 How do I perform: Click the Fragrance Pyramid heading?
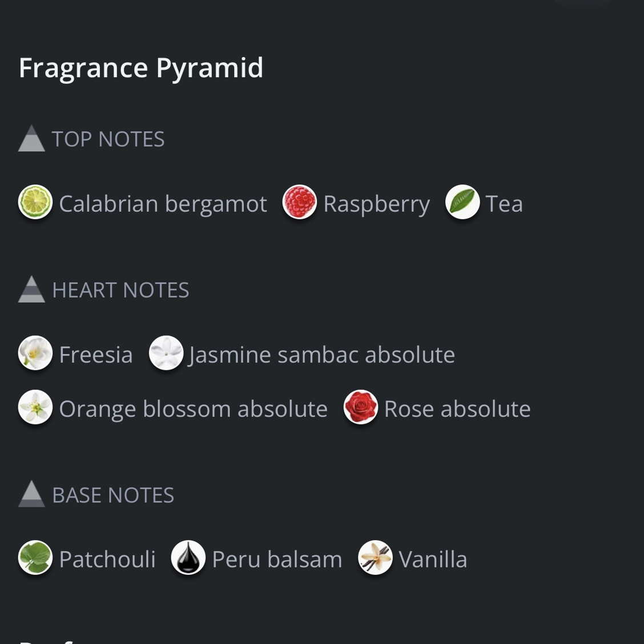click(141, 69)
